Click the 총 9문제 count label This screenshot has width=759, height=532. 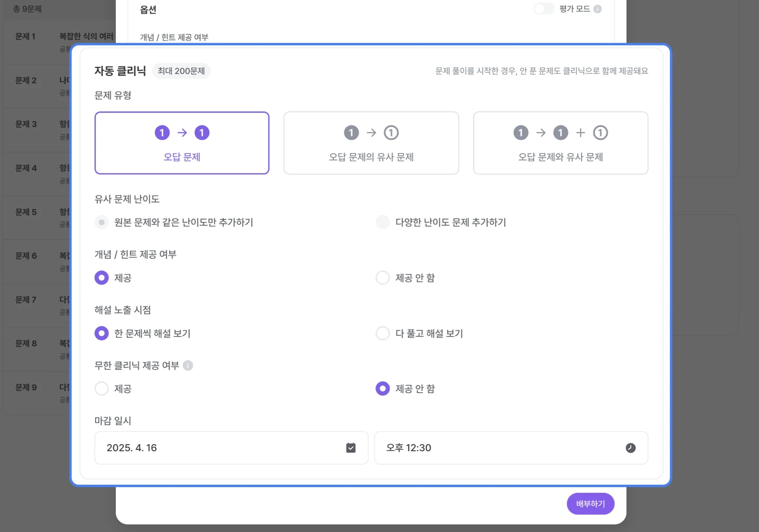click(27, 9)
